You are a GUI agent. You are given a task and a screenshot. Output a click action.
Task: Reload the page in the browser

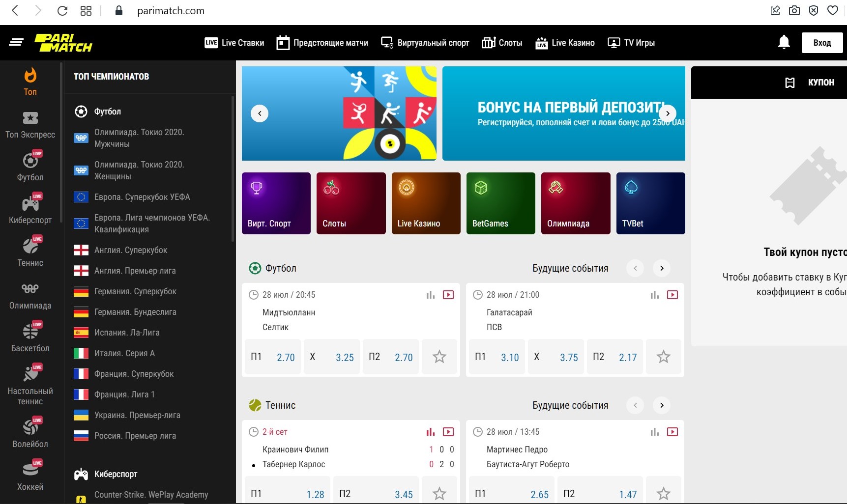pyautogui.click(x=62, y=10)
